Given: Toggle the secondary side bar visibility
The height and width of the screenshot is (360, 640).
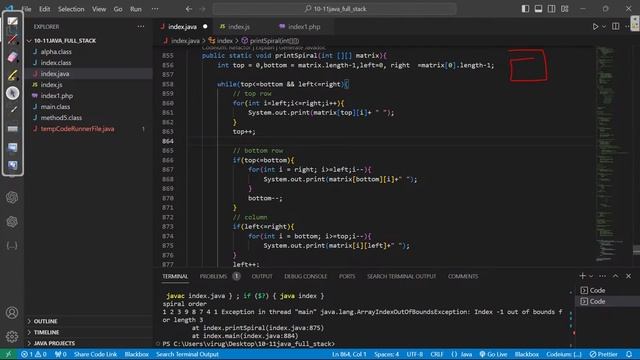Looking at the screenshot, I should pos(551,9).
